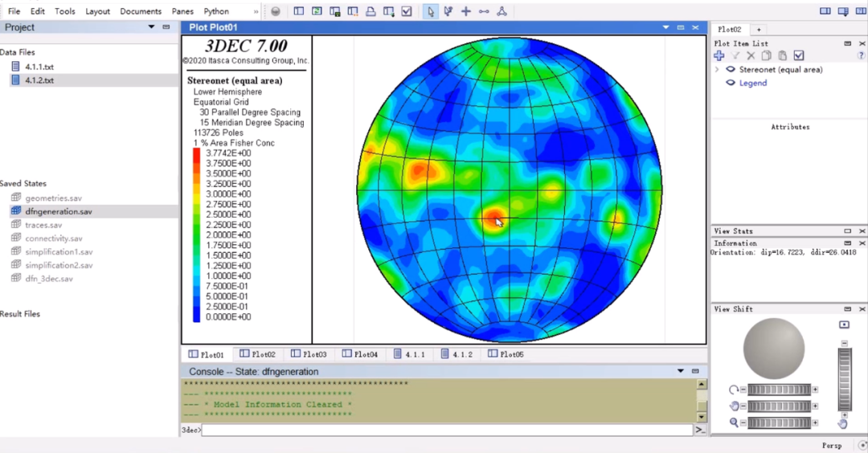Click the rotate arrow icon in View Shift
This screenshot has width=868, height=453.
tap(734, 390)
